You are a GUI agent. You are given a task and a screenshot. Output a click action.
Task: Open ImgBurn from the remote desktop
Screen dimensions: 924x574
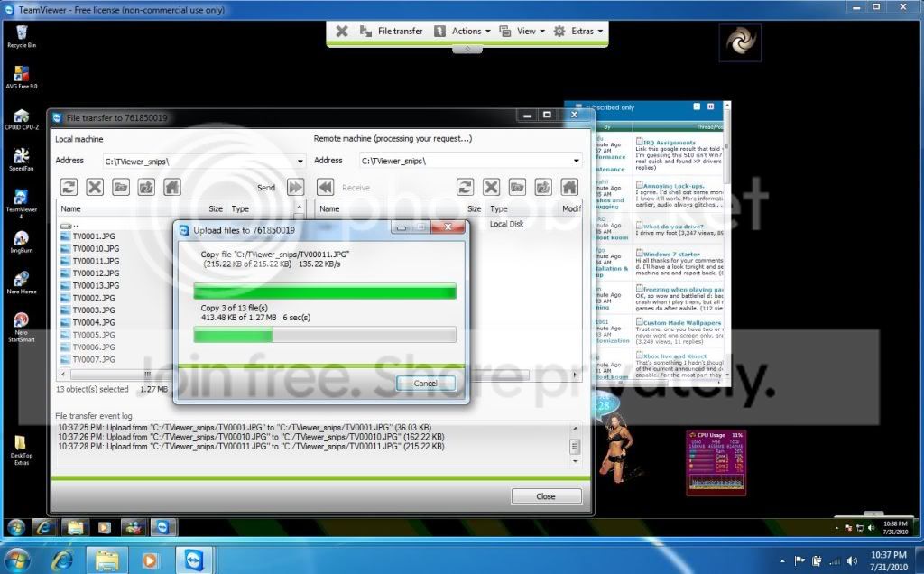(x=22, y=242)
